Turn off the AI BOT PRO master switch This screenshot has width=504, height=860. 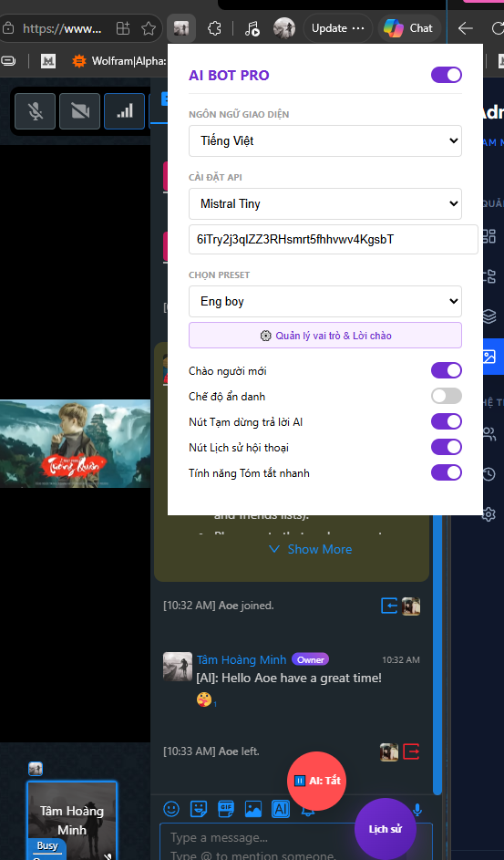click(x=447, y=75)
